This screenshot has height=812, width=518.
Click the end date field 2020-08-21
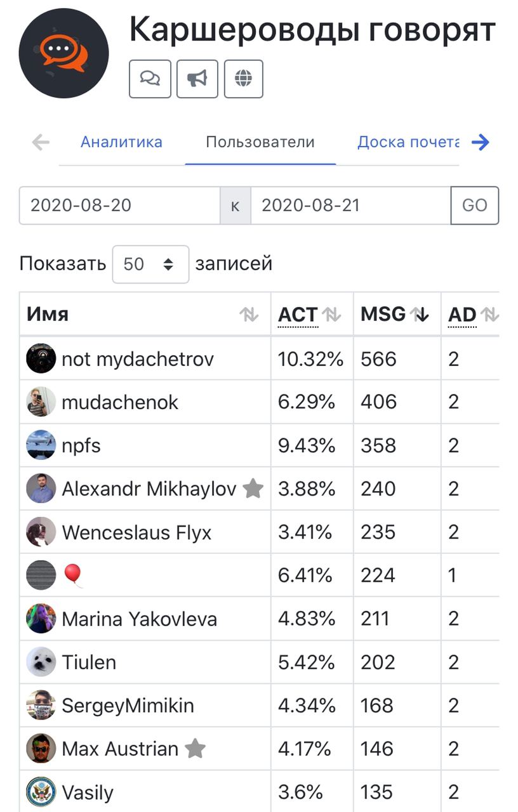pos(351,206)
